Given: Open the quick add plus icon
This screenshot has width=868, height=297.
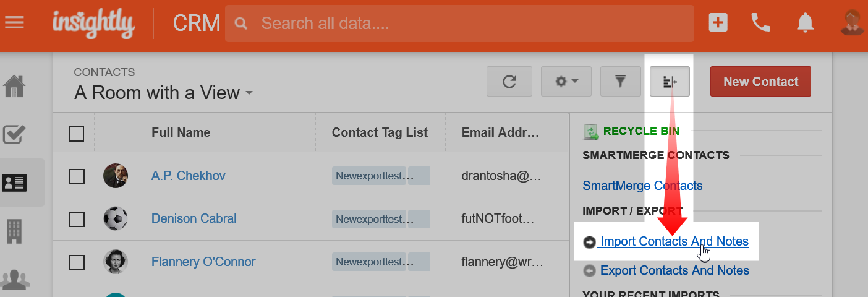Looking at the screenshot, I should coord(718,23).
